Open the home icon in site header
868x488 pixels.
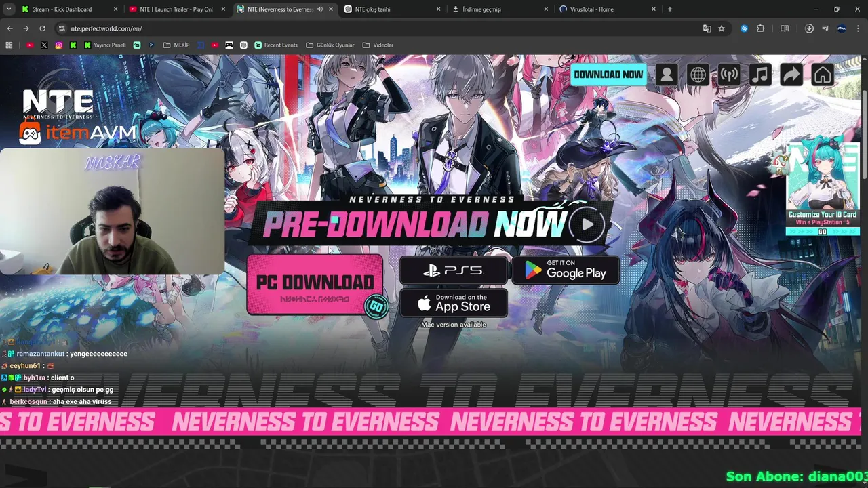click(x=823, y=75)
